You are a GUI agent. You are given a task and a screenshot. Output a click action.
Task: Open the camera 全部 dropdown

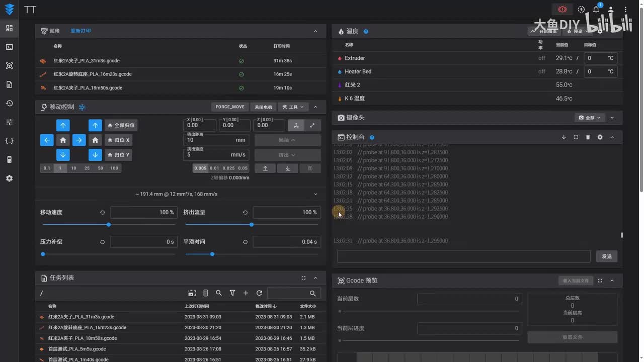click(590, 118)
